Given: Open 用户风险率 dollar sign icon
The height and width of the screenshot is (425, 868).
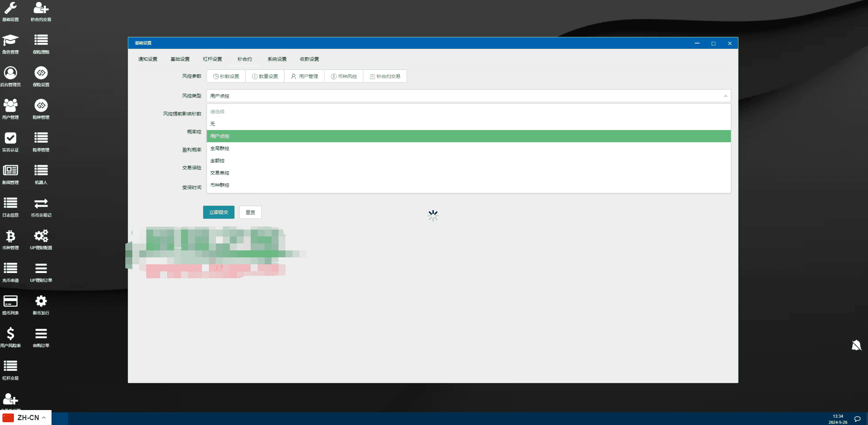Looking at the screenshot, I should pos(10,334).
